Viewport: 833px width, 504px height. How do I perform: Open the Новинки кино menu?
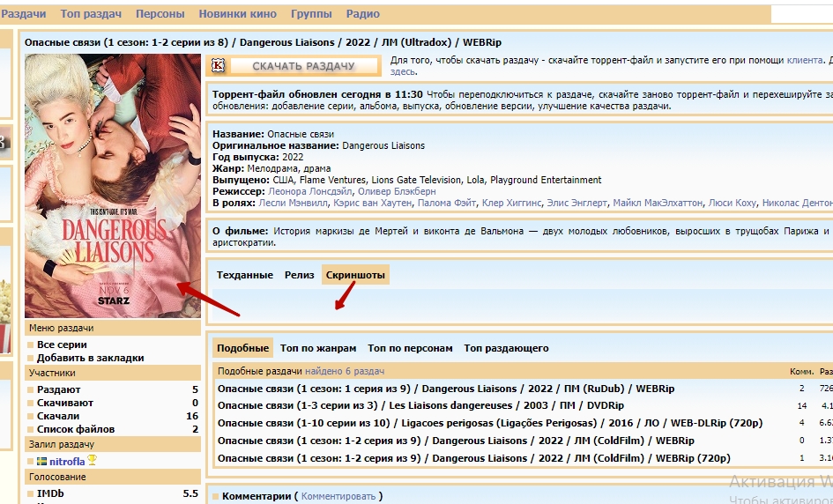pyautogui.click(x=237, y=14)
